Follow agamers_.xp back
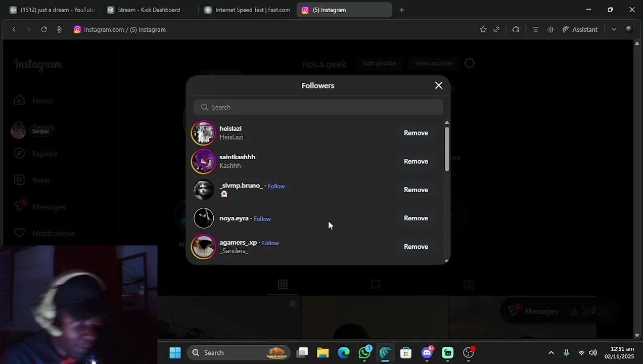This screenshot has width=643, height=364. (270, 243)
